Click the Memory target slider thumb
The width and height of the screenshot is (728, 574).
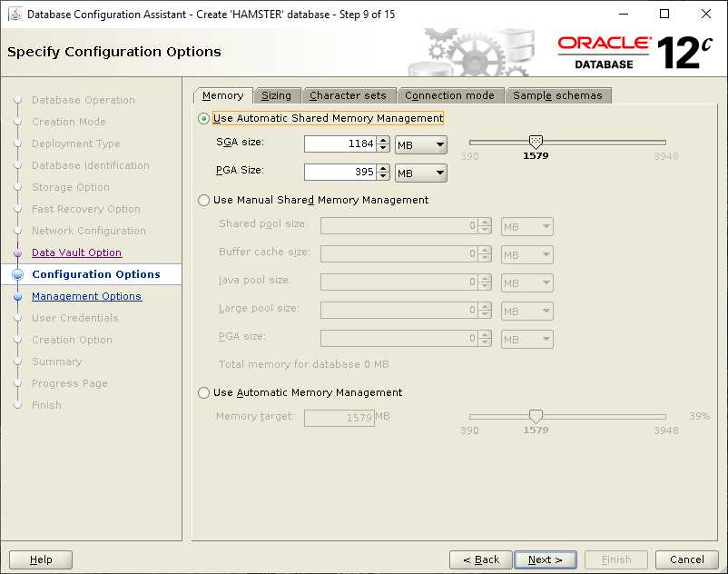pos(536,416)
